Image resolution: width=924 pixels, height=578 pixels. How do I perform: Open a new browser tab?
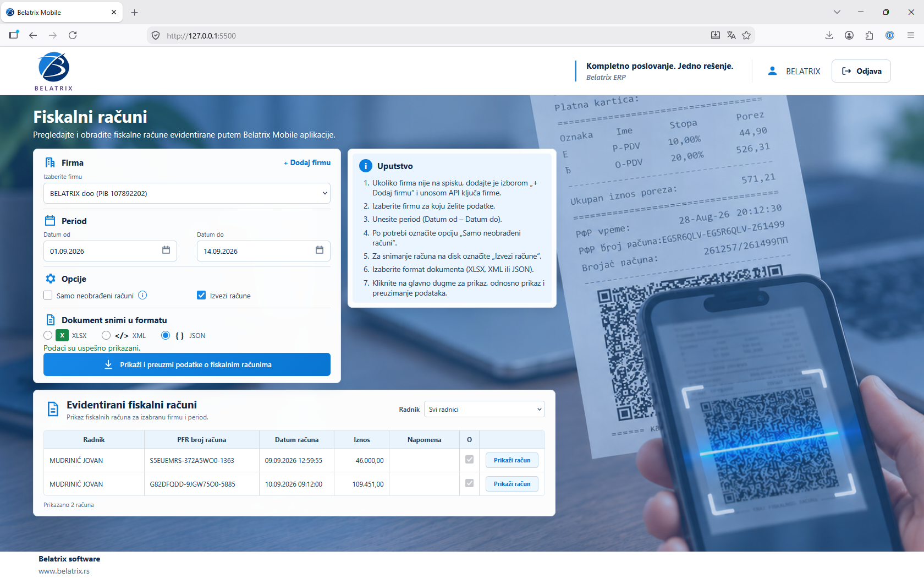(x=135, y=12)
